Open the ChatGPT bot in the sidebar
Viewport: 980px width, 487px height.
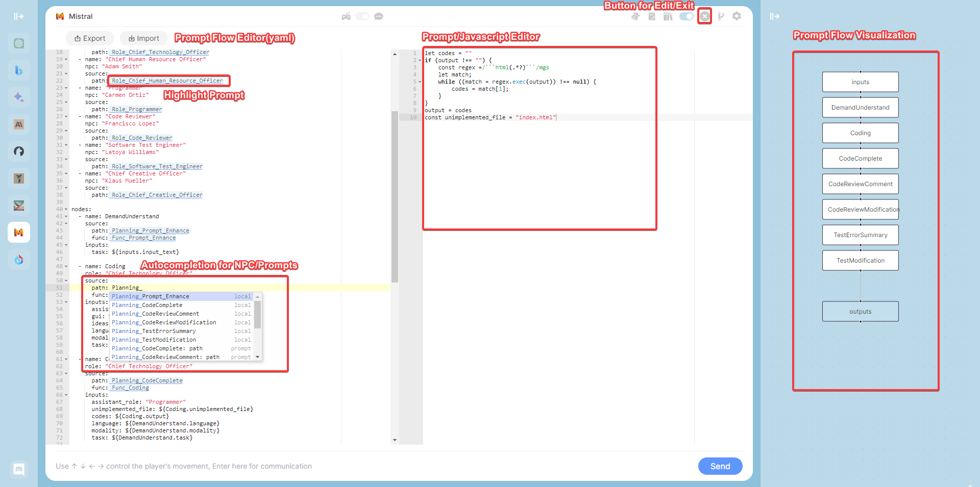tap(19, 43)
